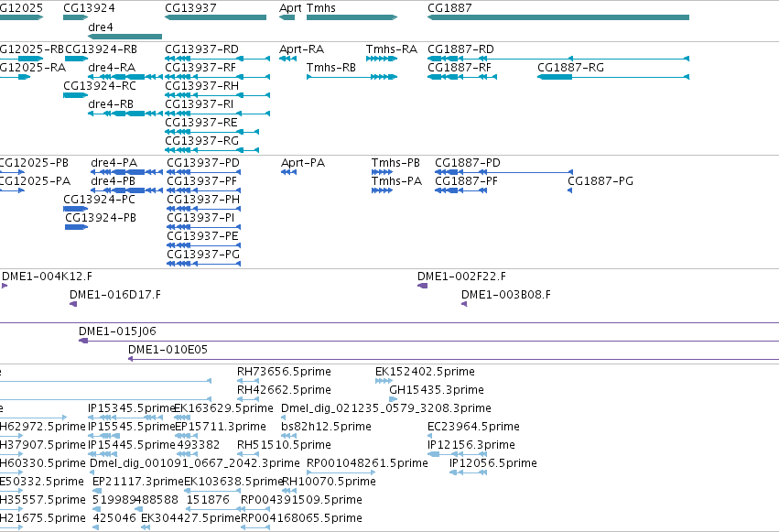Open transcript CG13937-RG
Viewport: 779px width, 532px height.
click(201, 142)
